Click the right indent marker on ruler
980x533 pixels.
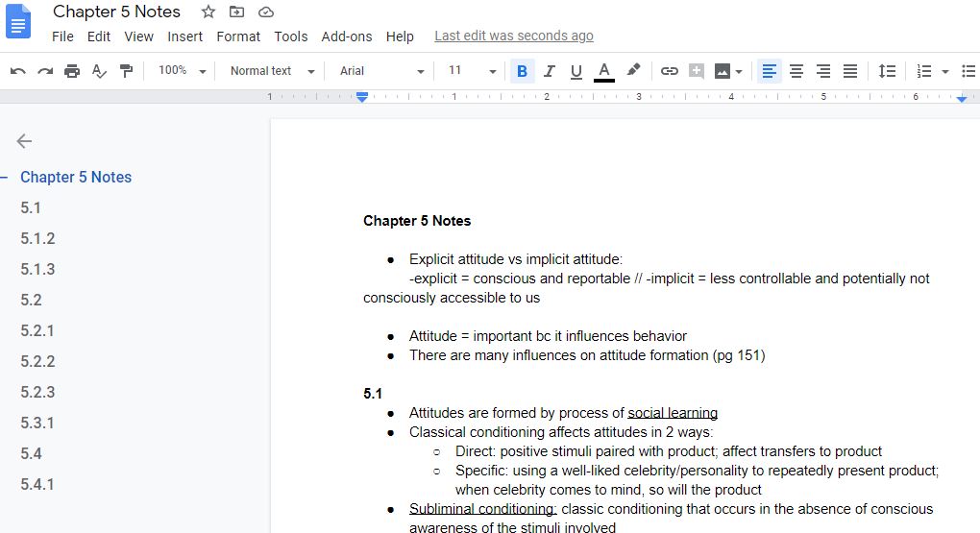click(962, 99)
